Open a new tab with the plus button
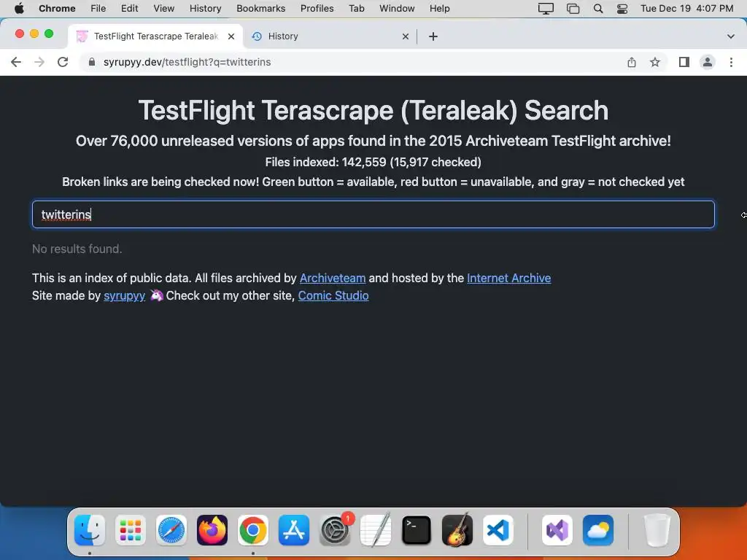 [x=433, y=36]
